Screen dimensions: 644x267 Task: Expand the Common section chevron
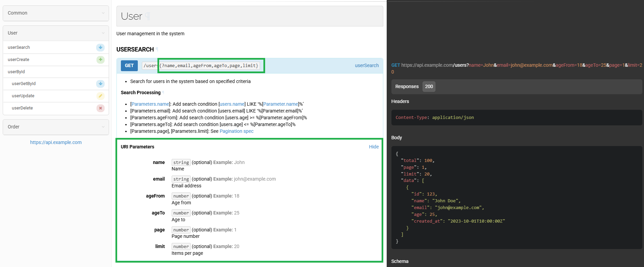[x=103, y=13]
